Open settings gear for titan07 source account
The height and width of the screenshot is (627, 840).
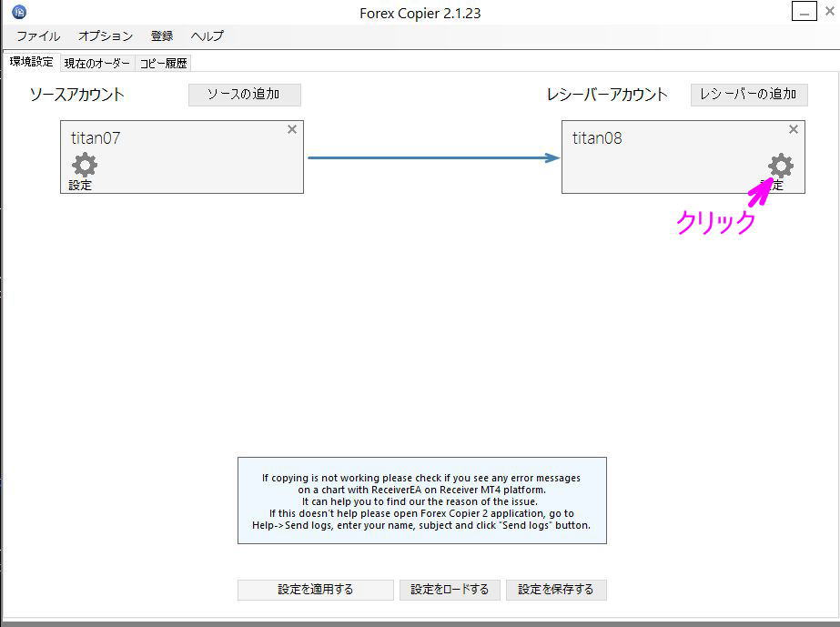(84, 165)
